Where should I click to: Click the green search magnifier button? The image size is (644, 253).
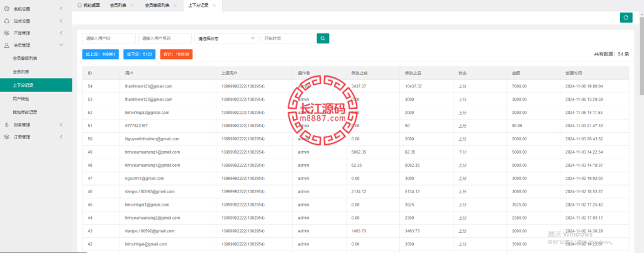[x=323, y=38]
